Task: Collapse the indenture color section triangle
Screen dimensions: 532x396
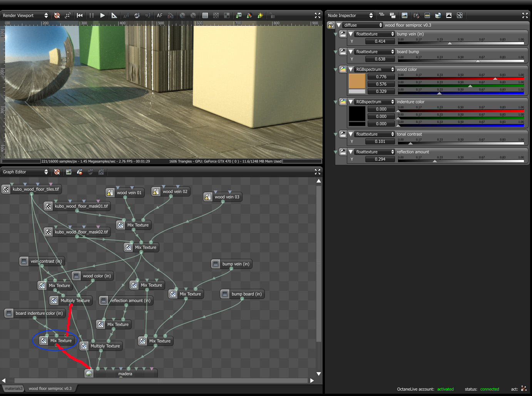Action: [x=351, y=102]
